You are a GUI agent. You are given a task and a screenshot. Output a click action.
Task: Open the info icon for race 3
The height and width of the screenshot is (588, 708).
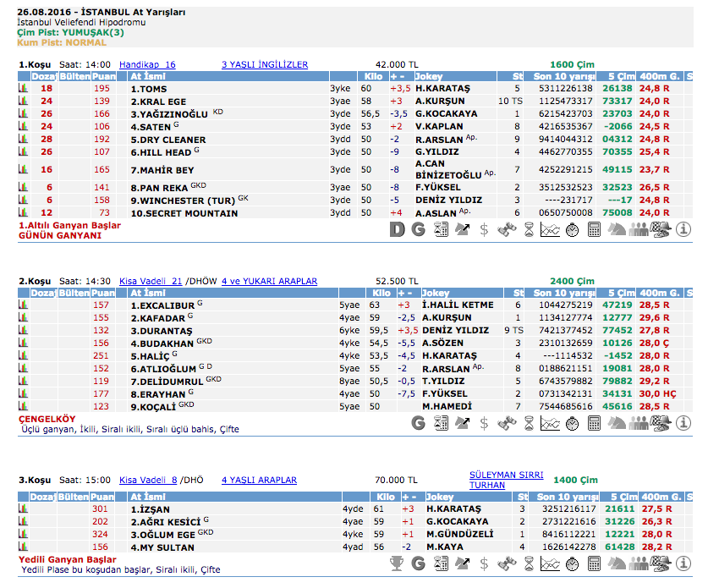(x=683, y=563)
